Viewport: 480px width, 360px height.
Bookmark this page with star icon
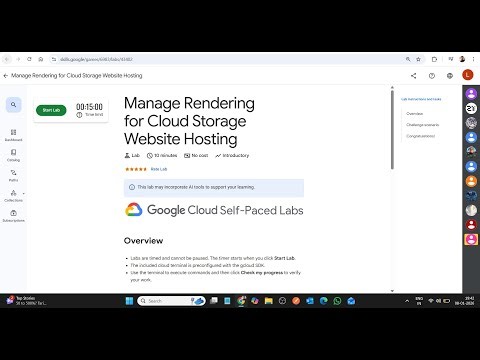418,59
